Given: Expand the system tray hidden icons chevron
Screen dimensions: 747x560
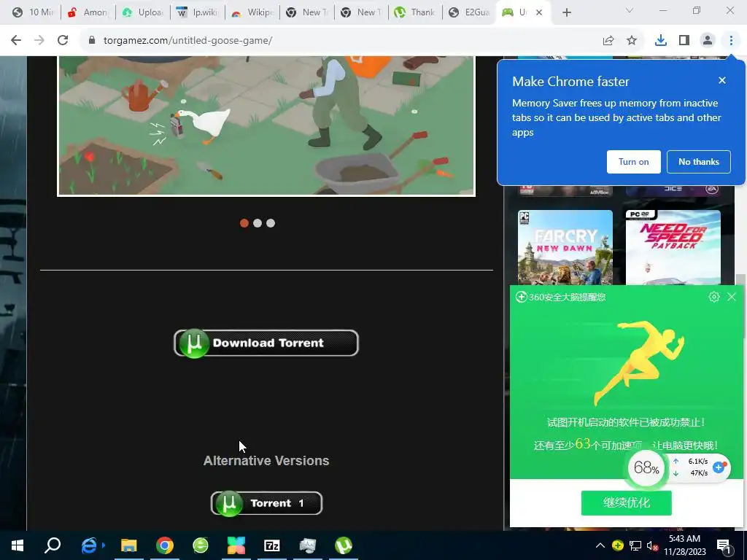Looking at the screenshot, I should [600, 545].
